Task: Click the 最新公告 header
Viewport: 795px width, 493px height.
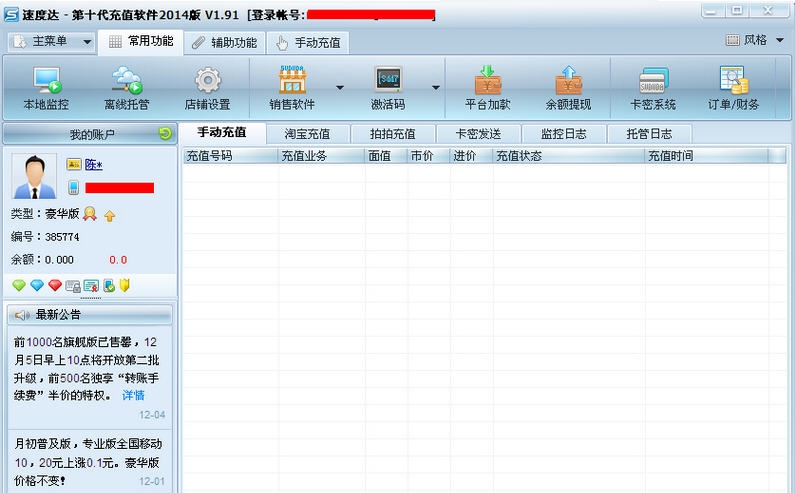Action: click(x=90, y=315)
